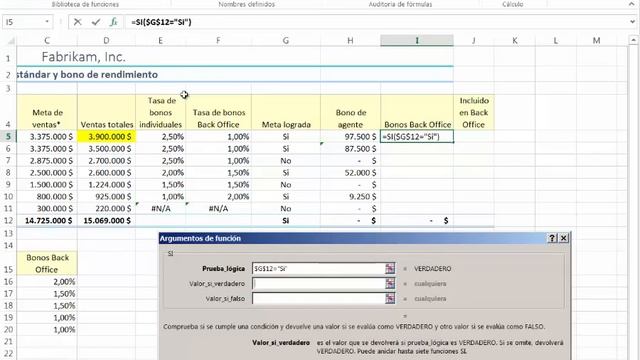
Task: Click the Prueba_lógica input field
Action: (x=319, y=269)
